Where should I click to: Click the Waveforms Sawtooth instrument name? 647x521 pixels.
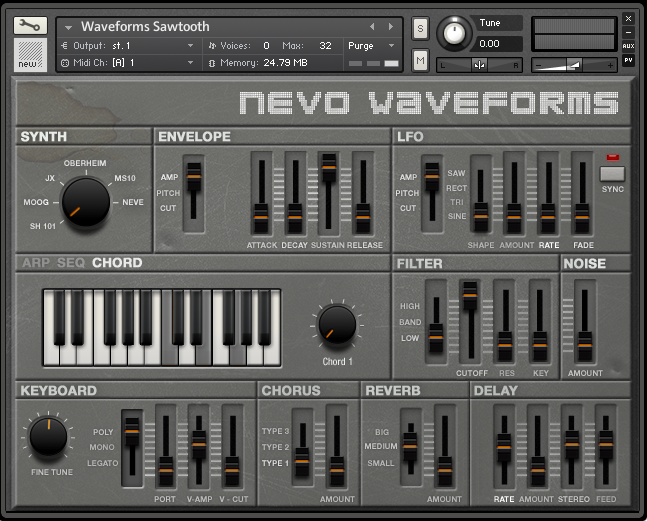[145, 27]
